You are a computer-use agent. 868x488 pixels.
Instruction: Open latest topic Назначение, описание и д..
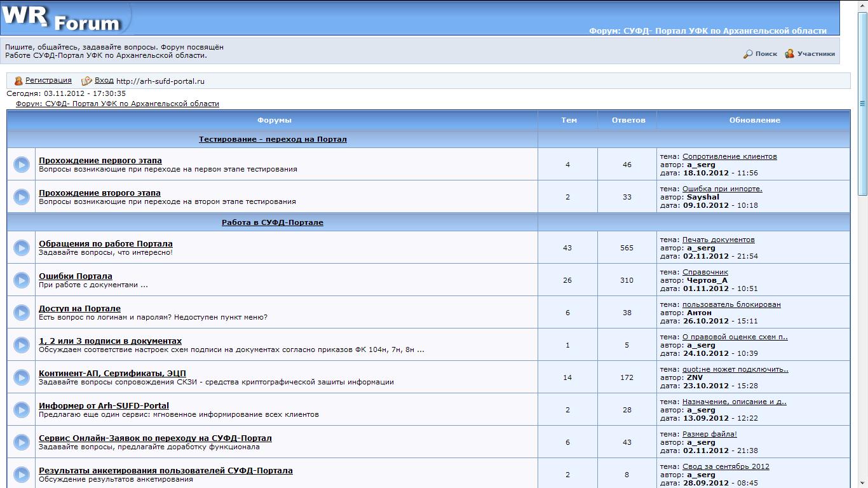click(x=734, y=402)
